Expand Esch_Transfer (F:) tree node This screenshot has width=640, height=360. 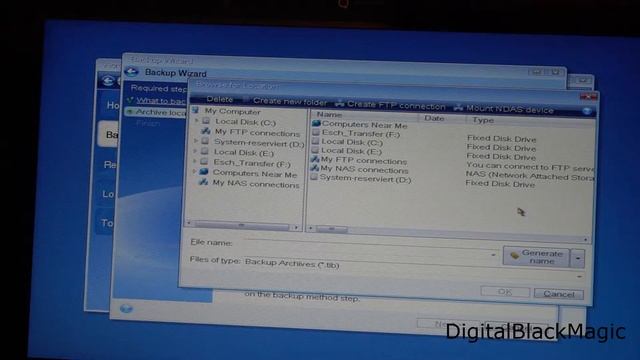195,161
